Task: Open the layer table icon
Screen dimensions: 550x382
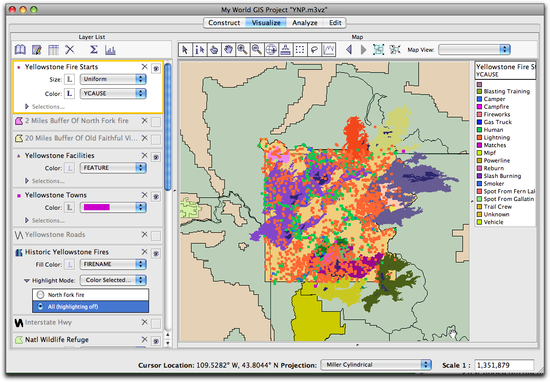Action: tap(53, 49)
